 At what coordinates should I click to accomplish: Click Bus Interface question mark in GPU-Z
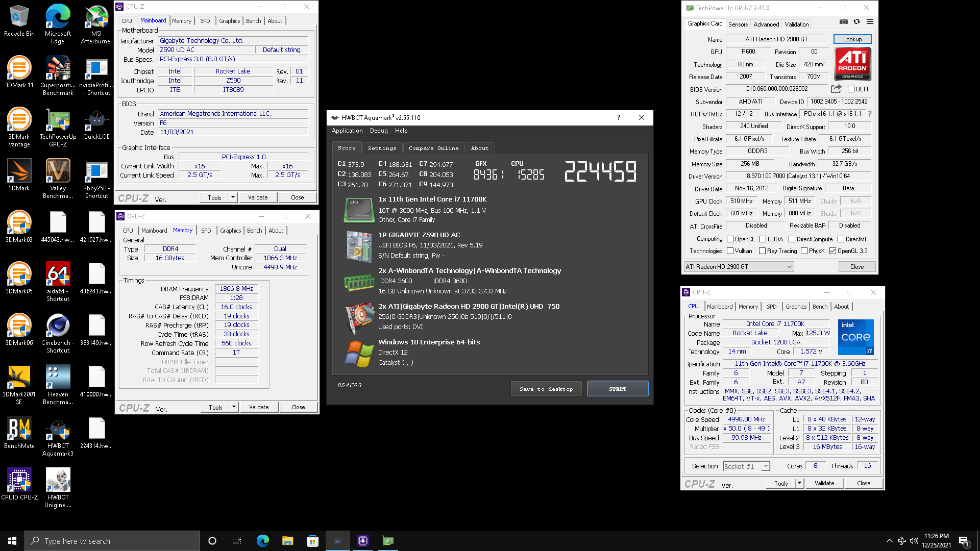(870, 114)
